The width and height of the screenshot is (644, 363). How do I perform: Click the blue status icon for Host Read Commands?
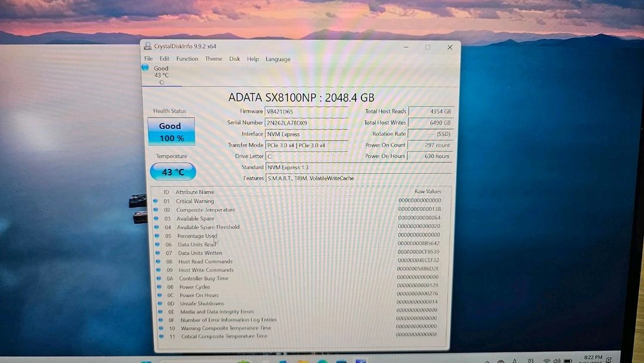(x=158, y=261)
